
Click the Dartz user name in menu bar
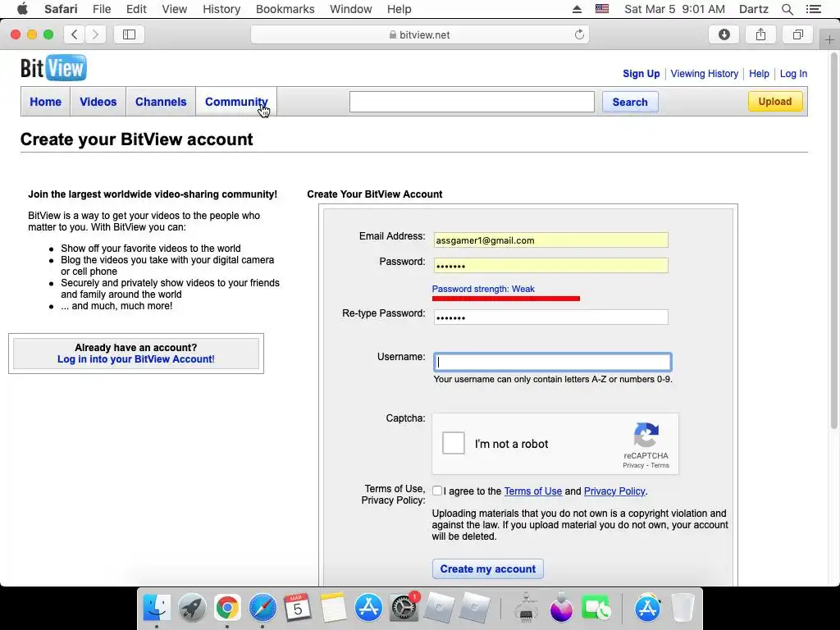pyautogui.click(x=754, y=9)
